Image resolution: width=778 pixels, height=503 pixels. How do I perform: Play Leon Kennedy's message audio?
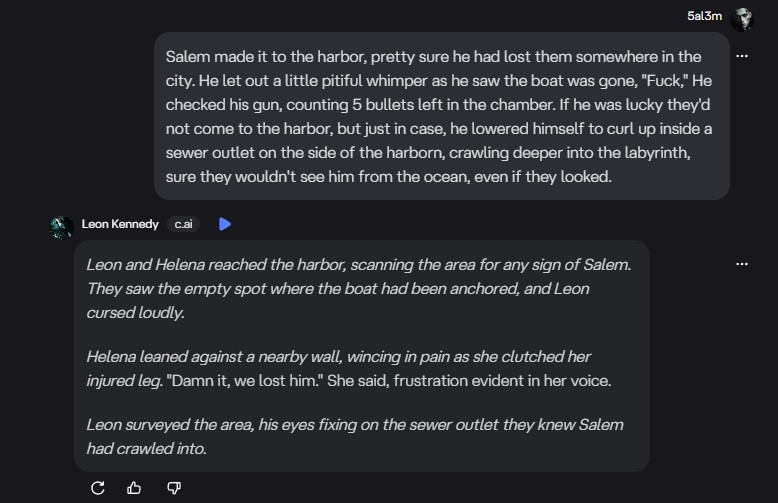click(225, 224)
